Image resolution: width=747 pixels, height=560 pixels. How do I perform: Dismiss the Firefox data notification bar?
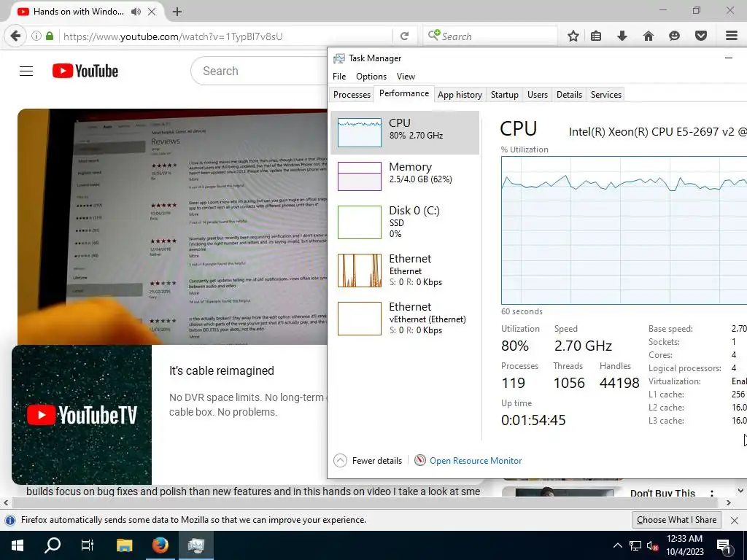point(735,521)
